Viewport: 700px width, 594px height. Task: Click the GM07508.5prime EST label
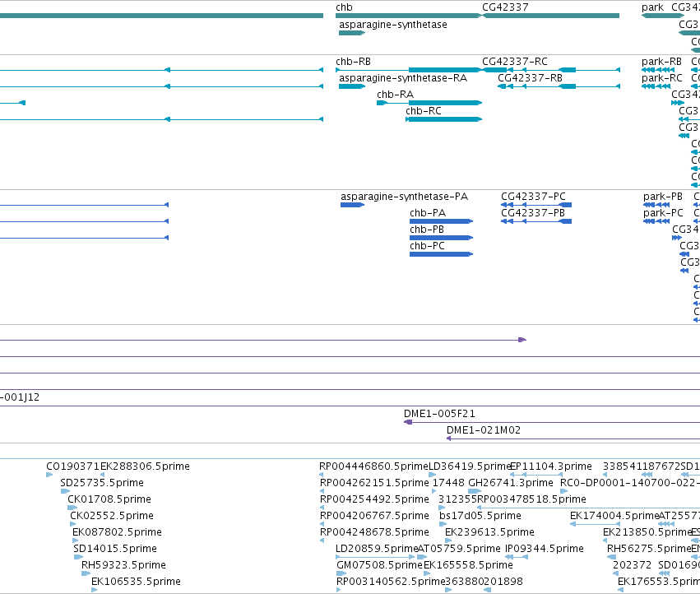379,565
